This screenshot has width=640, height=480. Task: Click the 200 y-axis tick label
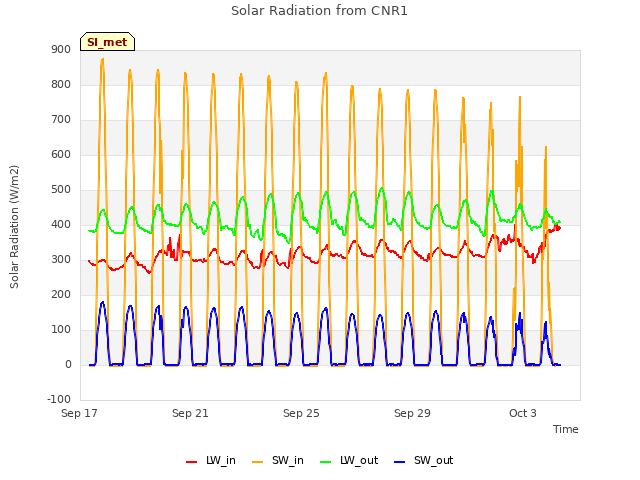click(x=61, y=295)
